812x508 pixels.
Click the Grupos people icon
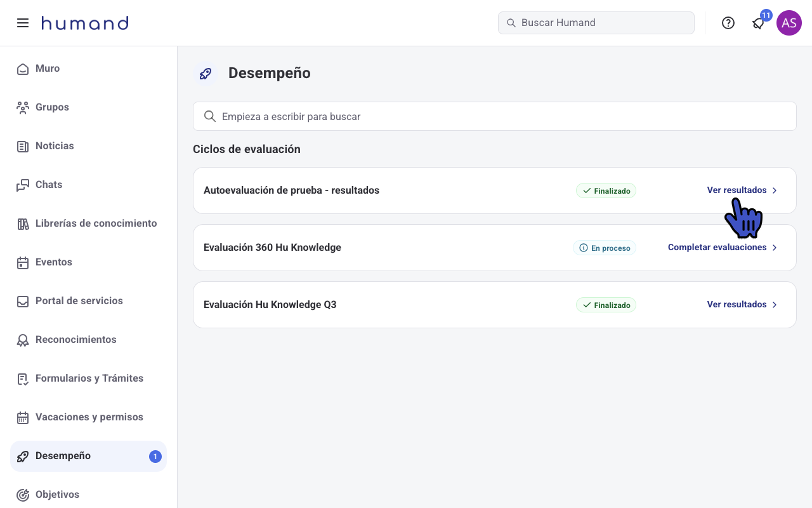point(23,107)
